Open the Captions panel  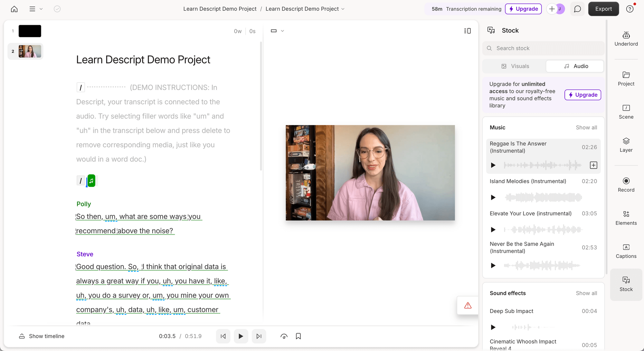coord(626,251)
